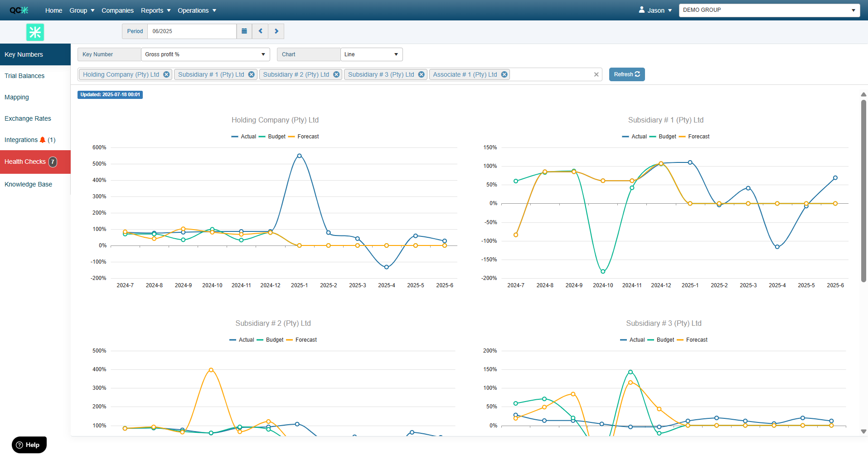Remove Associate # 1 (Pty) Ltd tag
Viewport: 868px width, 466px height.
504,74
